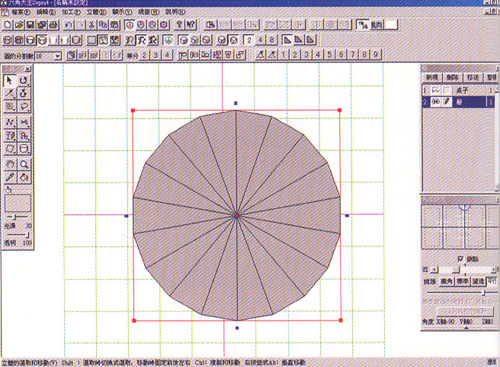Click the Open file folder icon
The image size is (500, 367).
(x=19, y=25)
